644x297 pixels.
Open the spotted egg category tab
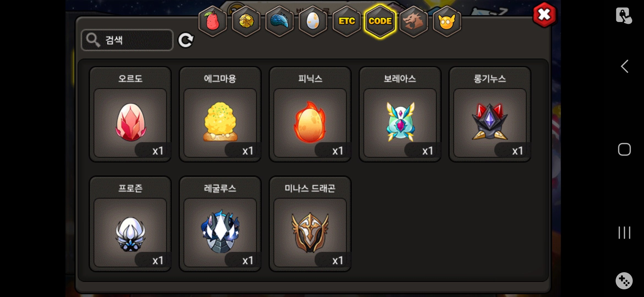point(313,21)
